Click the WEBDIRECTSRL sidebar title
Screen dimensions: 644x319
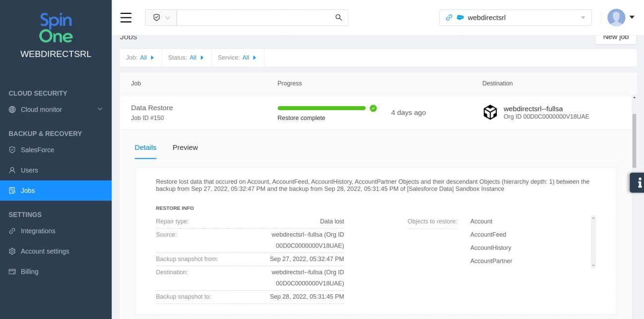pyautogui.click(x=56, y=54)
